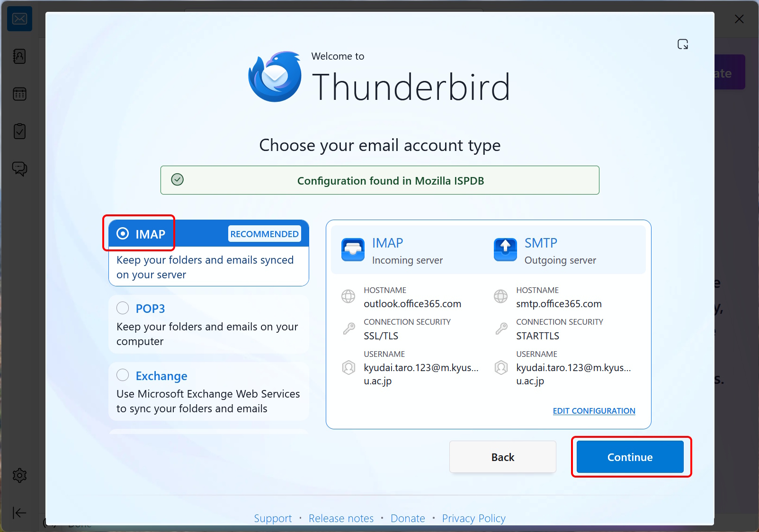Open the Support link
Image resolution: width=759 pixels, height=532 pixels.
pos(273,518)
